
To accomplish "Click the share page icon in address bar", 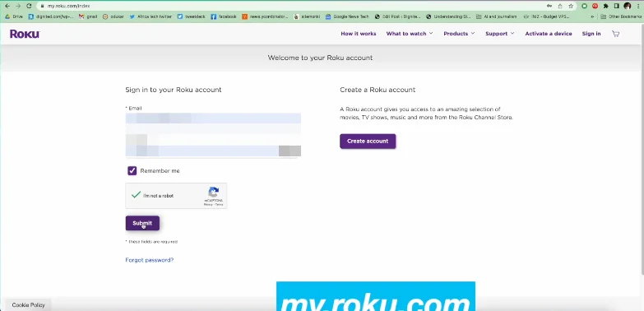I will [560, 6].
